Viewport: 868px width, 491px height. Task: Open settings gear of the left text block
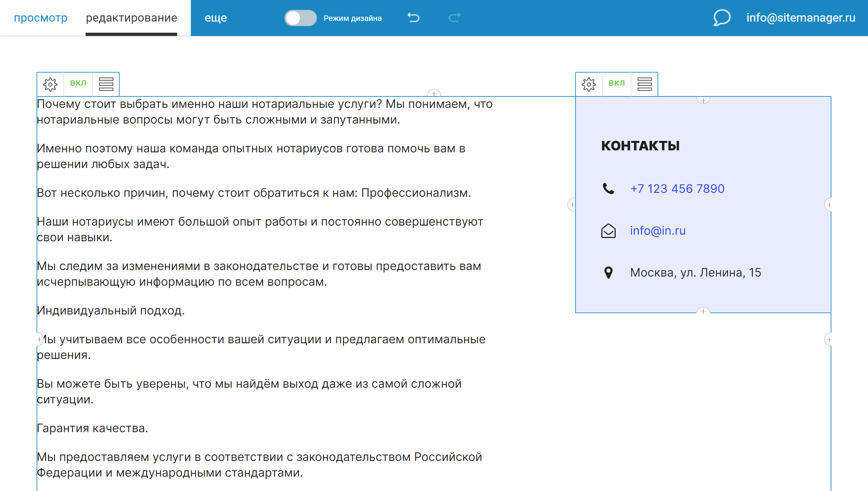click(51, 84)
